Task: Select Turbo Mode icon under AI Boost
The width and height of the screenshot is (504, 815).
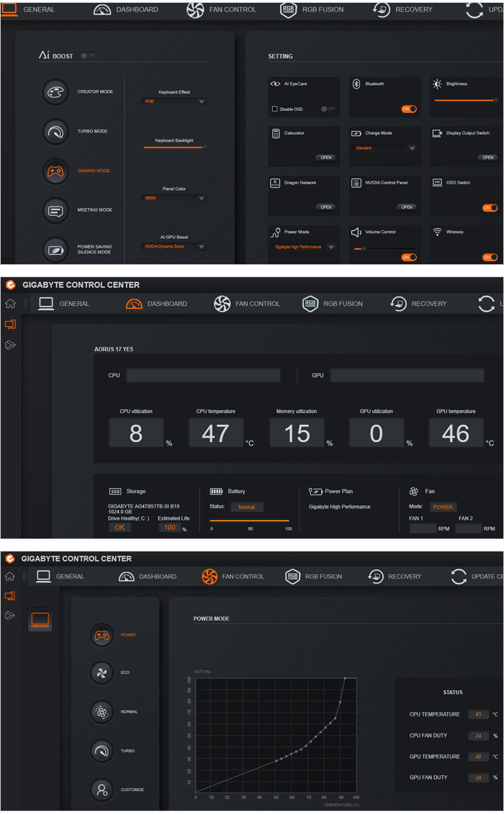Action: tap(55, 132)
